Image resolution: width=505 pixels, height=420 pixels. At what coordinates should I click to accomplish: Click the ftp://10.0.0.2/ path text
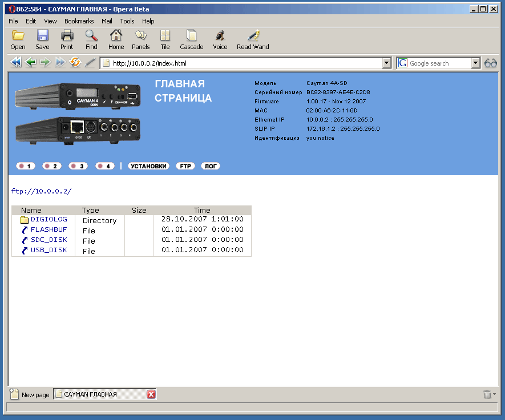[x=41, y=191]
